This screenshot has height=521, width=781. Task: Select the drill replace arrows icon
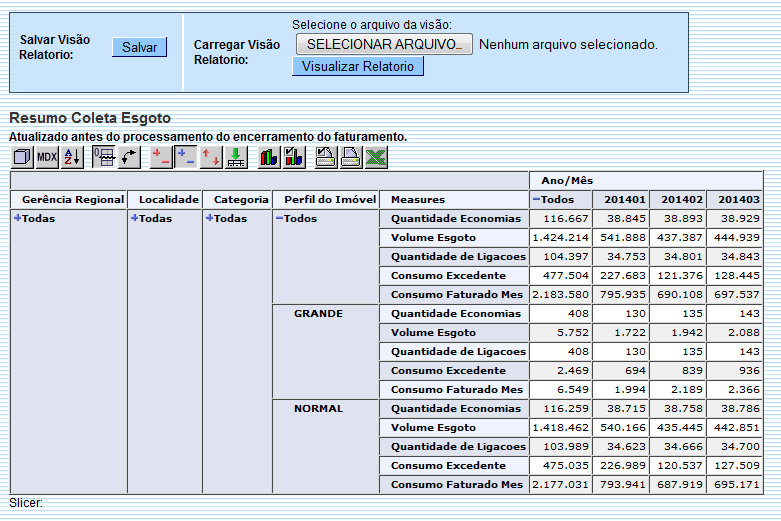pyautogui.click(x=211, y=156)
